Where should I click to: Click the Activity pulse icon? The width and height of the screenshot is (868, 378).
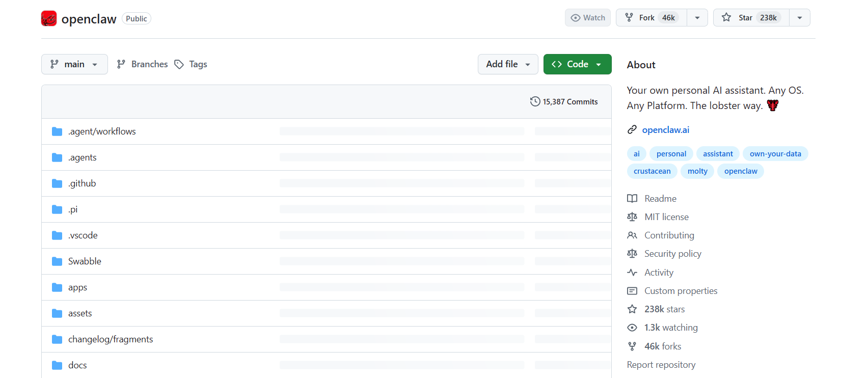[632, 273]
